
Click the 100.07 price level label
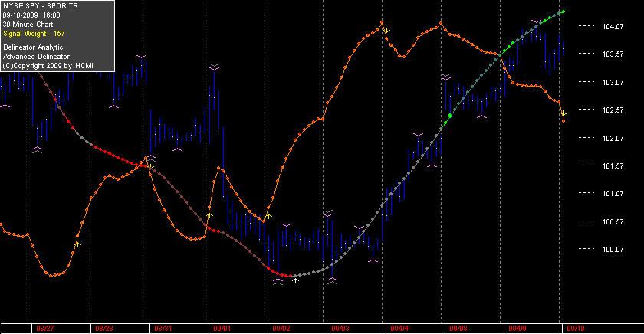613,250
